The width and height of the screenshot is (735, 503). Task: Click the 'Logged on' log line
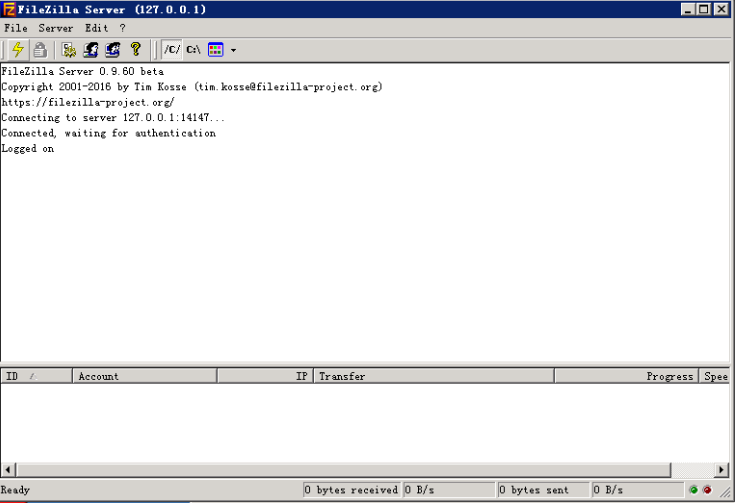[x=28, y=149]
